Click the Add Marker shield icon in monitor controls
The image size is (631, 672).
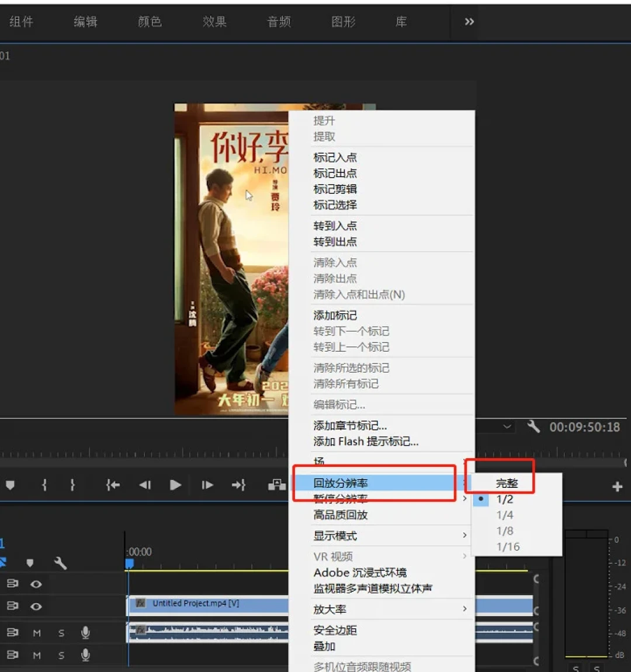tap(11, 485)
